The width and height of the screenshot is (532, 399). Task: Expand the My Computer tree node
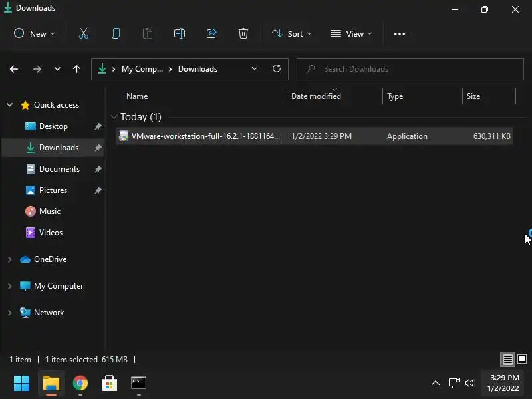[x=9, y=286]
